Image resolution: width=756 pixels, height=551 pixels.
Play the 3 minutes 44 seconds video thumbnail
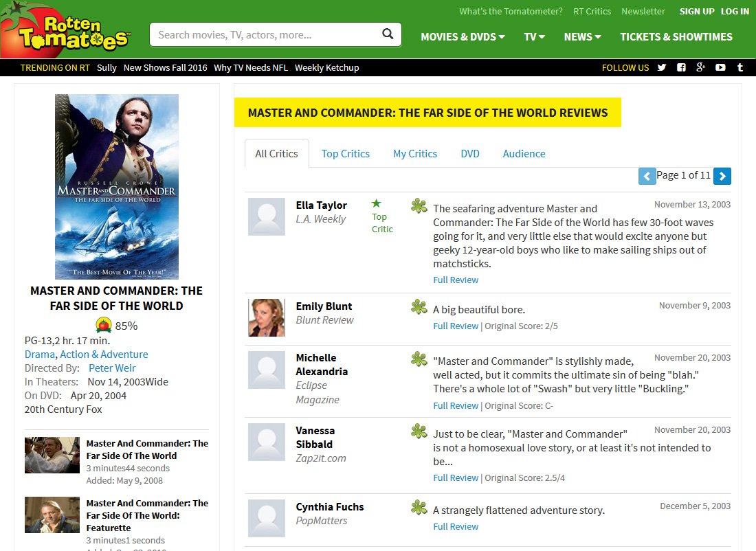[x=52, y=455]
